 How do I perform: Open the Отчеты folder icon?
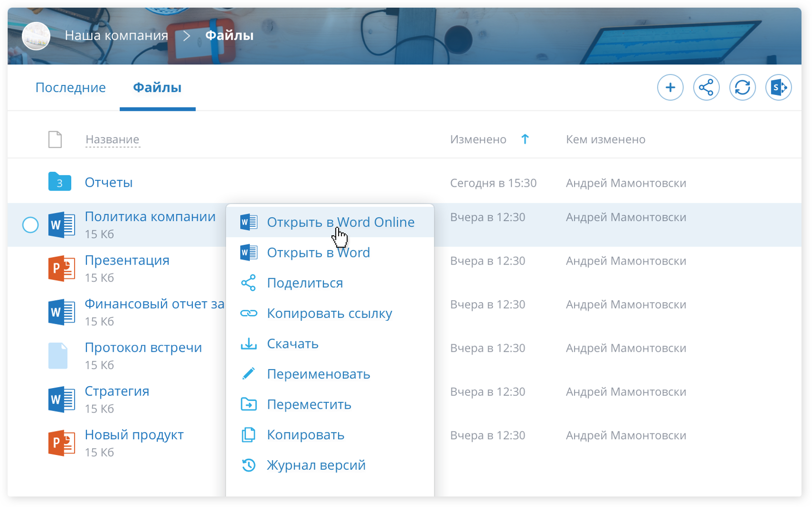click(x=60, y=182)
